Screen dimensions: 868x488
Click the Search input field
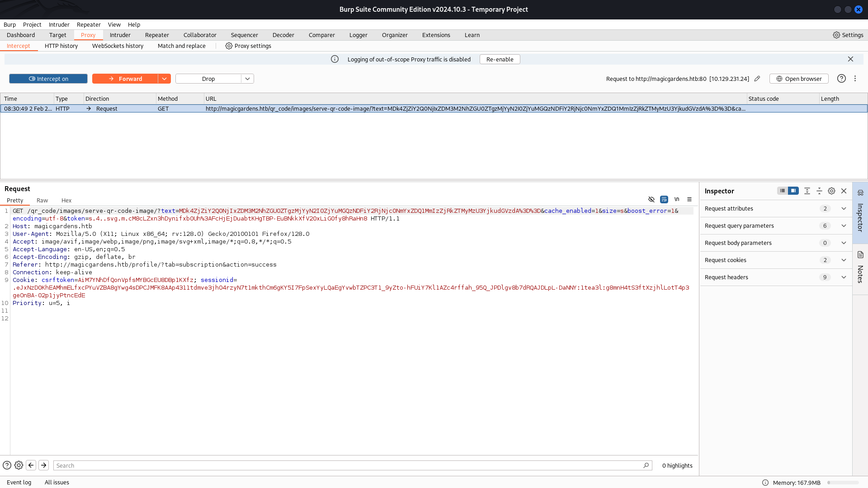click(353, 465)
